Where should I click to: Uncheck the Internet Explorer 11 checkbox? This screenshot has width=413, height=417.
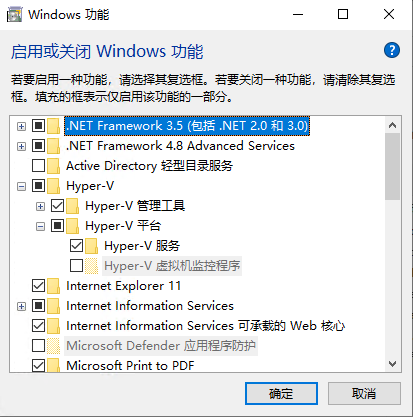click(x=38, y=286)
